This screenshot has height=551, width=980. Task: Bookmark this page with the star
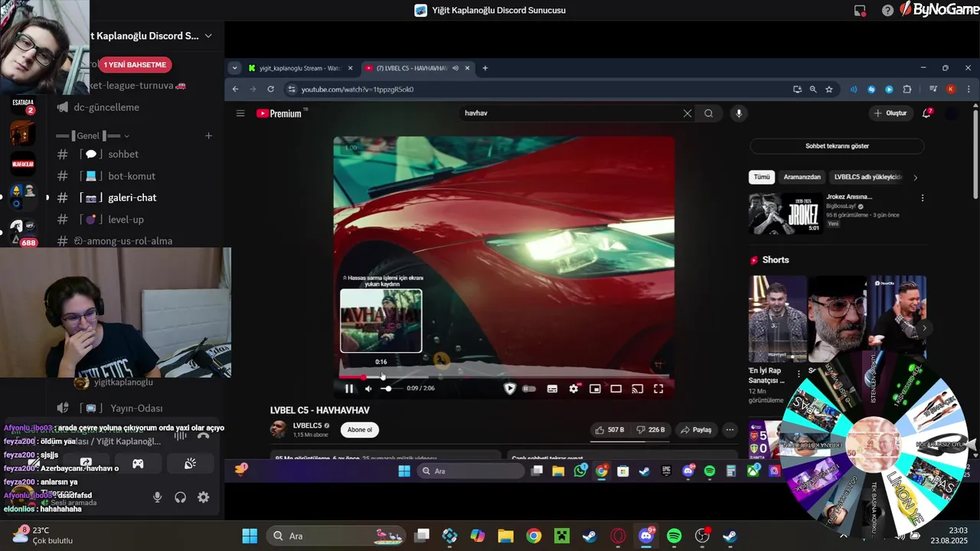(x=829, y=90)
